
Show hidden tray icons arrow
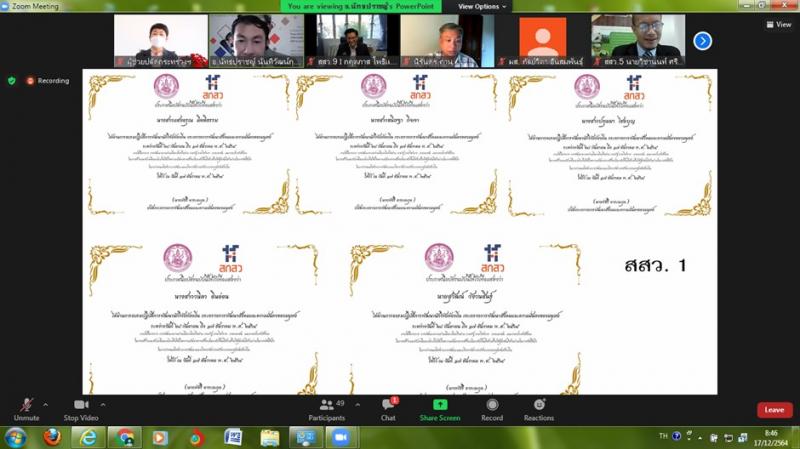700,438
